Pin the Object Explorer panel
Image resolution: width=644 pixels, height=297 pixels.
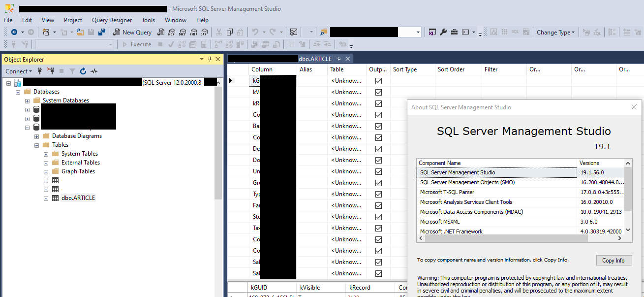210,59
